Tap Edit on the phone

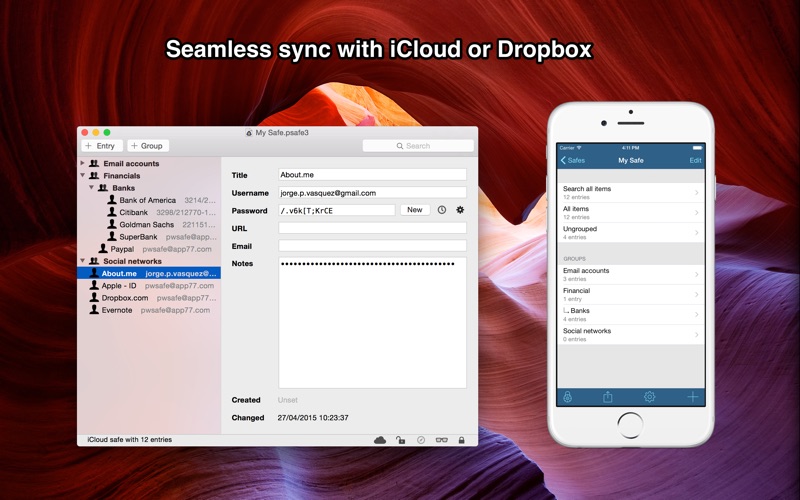coord(695,160)
